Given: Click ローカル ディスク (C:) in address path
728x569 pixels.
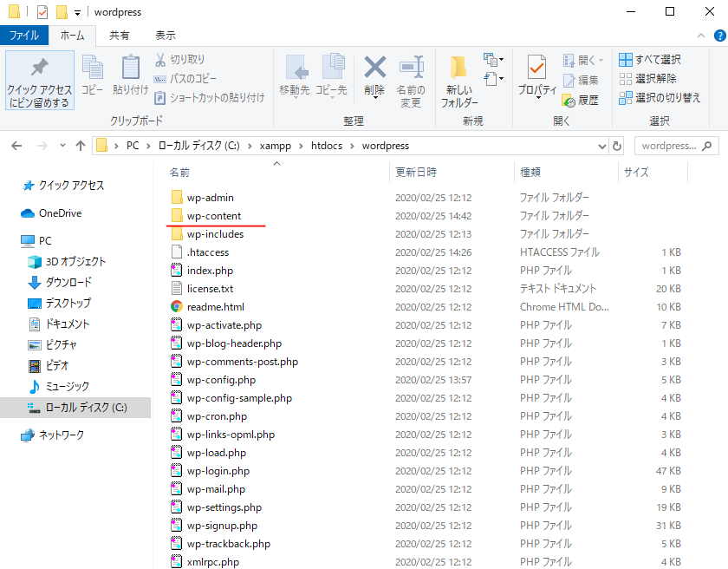Looking at the screenshot, I should click(x=198, y=146).
